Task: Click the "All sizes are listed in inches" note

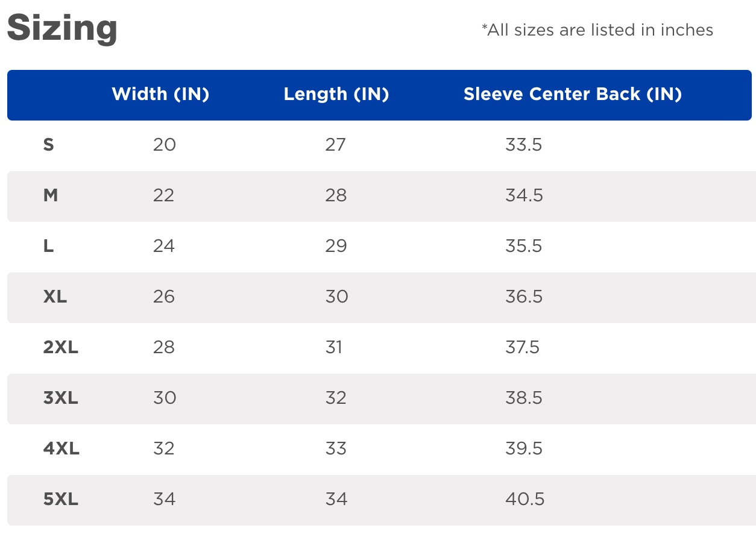Action: coord(597,30)
